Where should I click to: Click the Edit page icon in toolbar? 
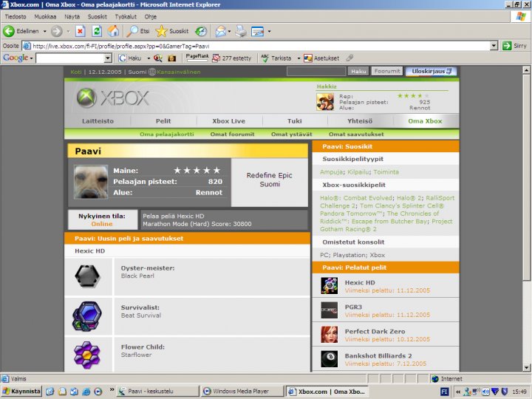tap(258, 31)
